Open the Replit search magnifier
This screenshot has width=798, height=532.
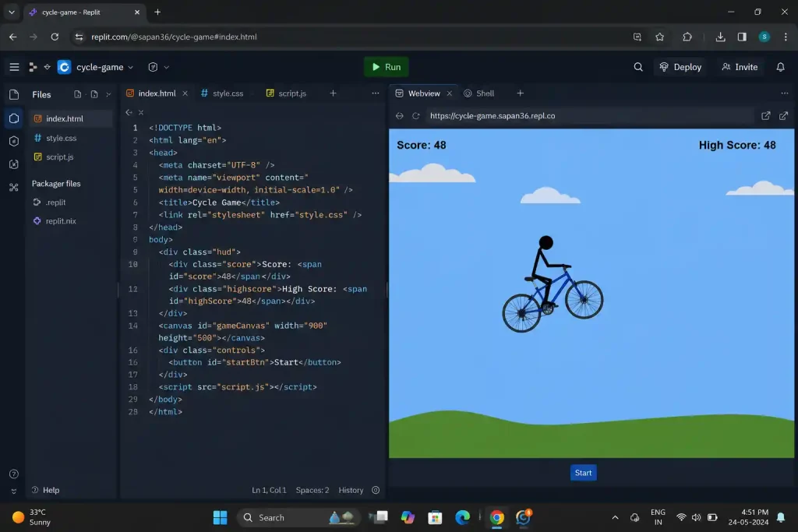(637, 67)
